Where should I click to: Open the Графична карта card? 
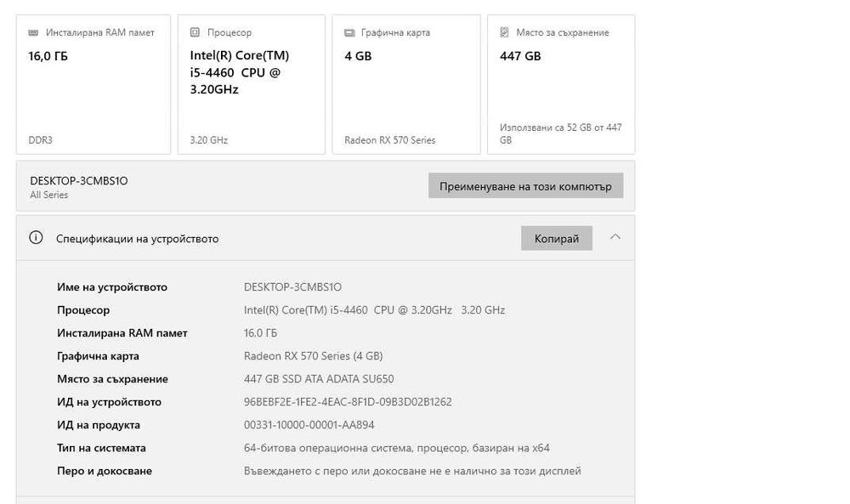tap(406, 84)
